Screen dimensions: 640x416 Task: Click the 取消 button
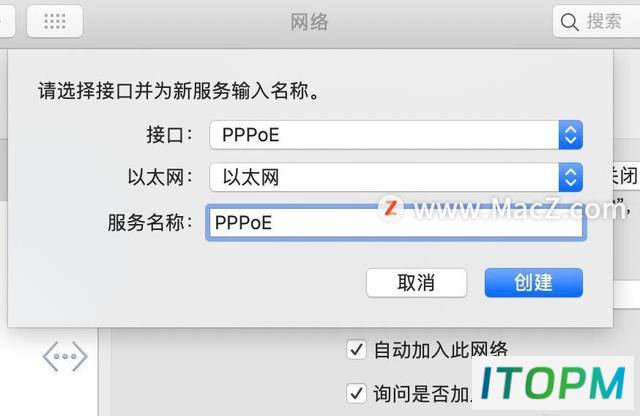pos(416,283)
